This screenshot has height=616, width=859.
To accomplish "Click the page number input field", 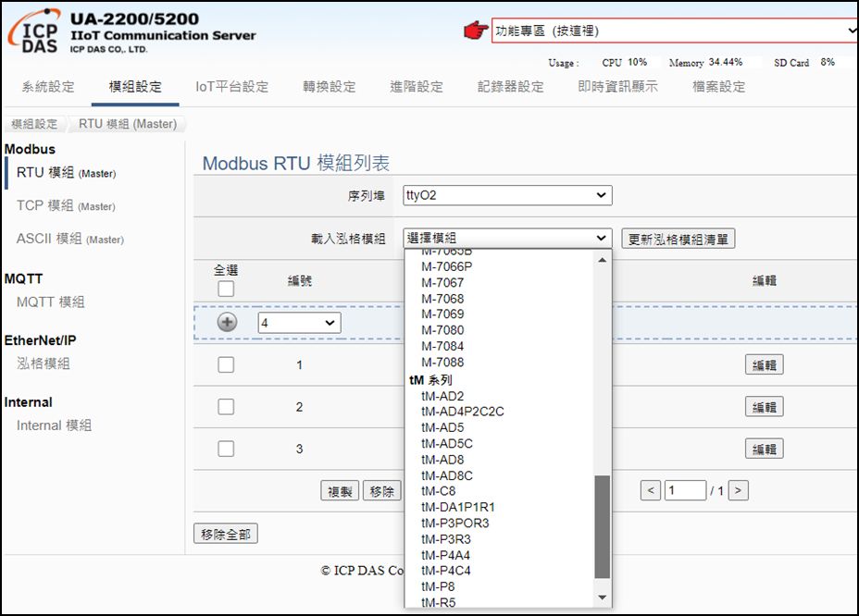I will pyautogui.click(x=685, y=490).
